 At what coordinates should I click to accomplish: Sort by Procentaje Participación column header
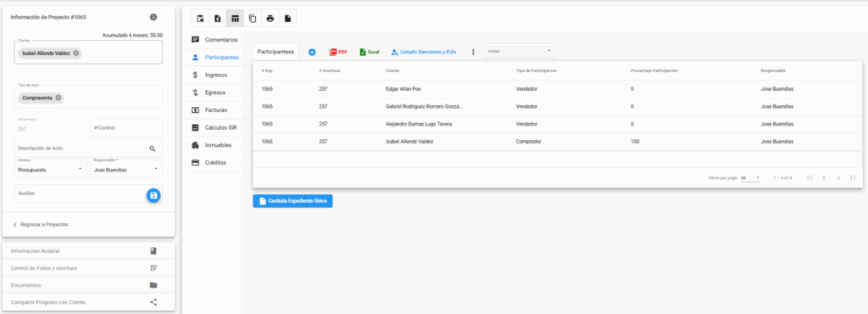point(654,71)
